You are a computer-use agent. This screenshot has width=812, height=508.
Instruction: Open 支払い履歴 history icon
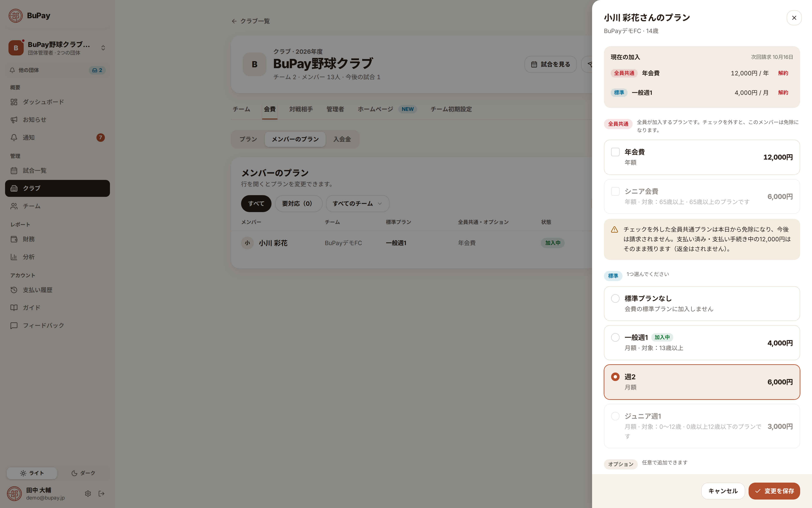(x=14, y=290)
